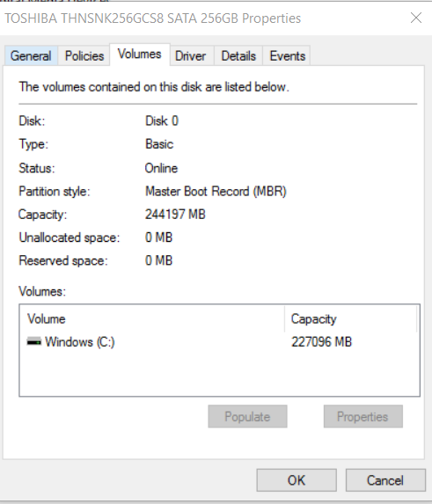Click the Partition style label

[55, 192]
